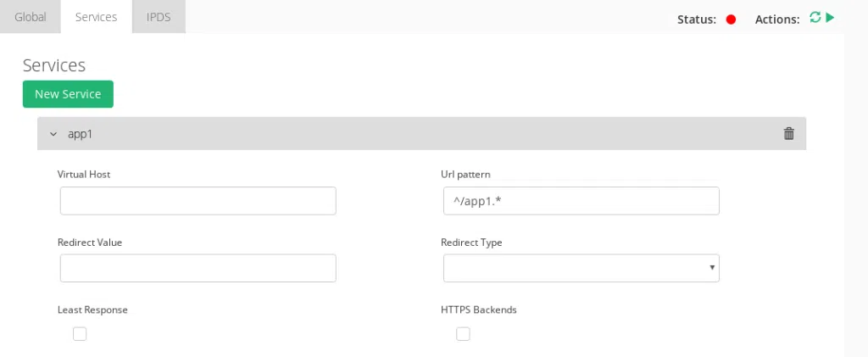Screen dimensions: 868x357
Task: Click the Least Response label text
Action: pyautogui.click(x=92, y=310)
